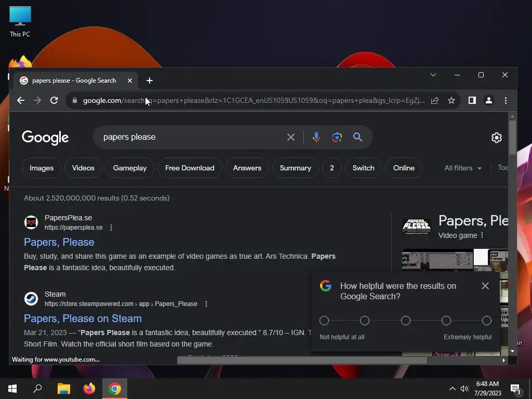The width and height of the screenshot is (532, 399).
Task: Reload the current page
Action: pos(54,100)
